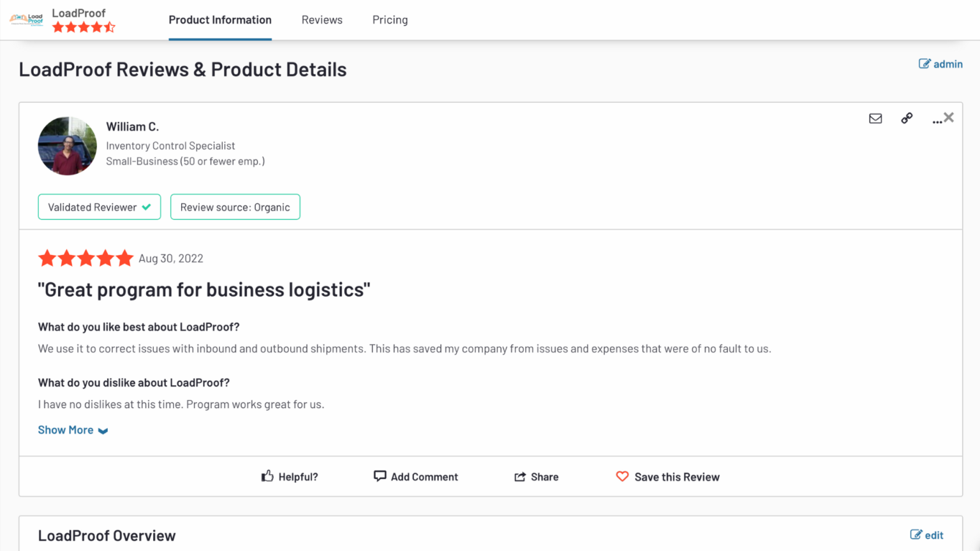Click the review date Aug 30, 2022
980x551 pixels.
tap(171, 258)
